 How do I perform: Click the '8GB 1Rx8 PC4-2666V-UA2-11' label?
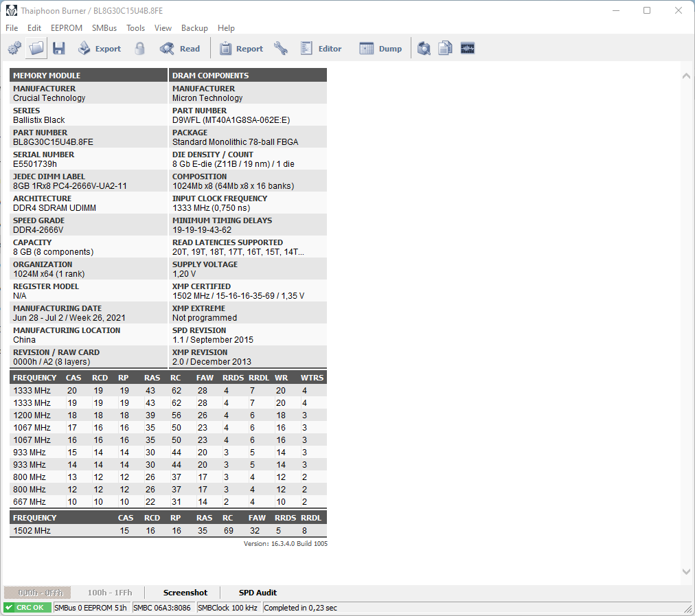(x=70, y=185)
